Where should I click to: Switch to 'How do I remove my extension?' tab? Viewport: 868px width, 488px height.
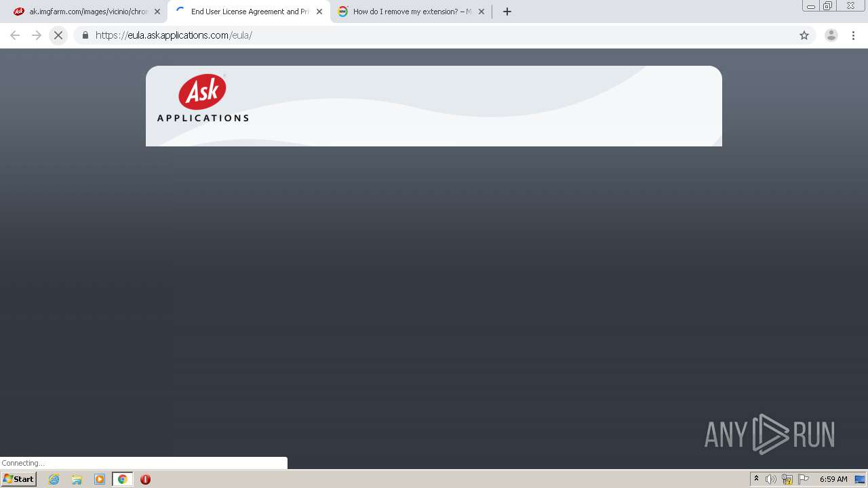point(408,12)
